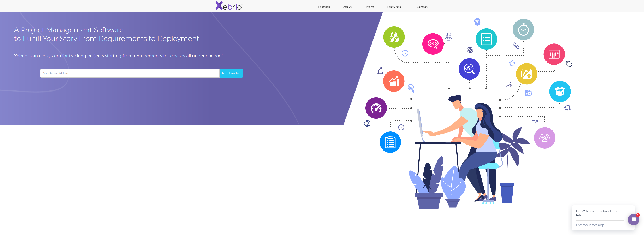Click the small chart magnifier icon
644x235 pixels.
(411, 88)
